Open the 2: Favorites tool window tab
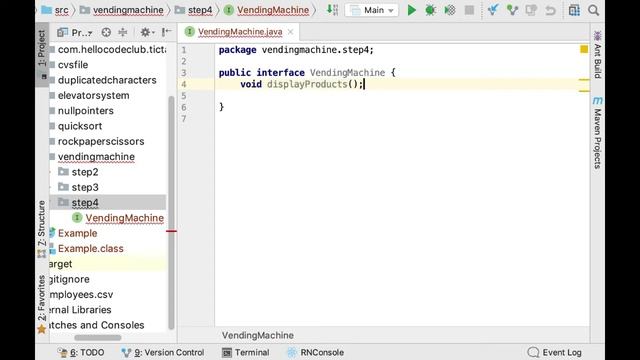640x360 pixels. coord(42,304)
